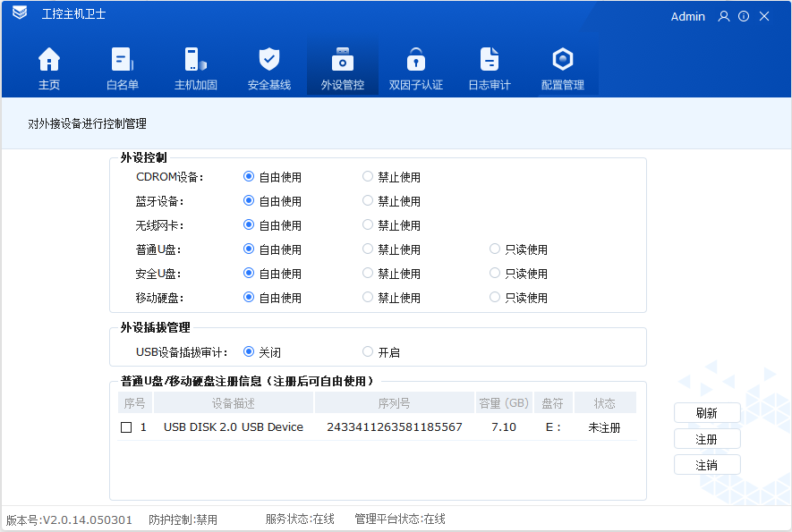Open the 白名单 whitelist module
The height and width of the screenshot is (532, 792).
[x=123, y=67]
